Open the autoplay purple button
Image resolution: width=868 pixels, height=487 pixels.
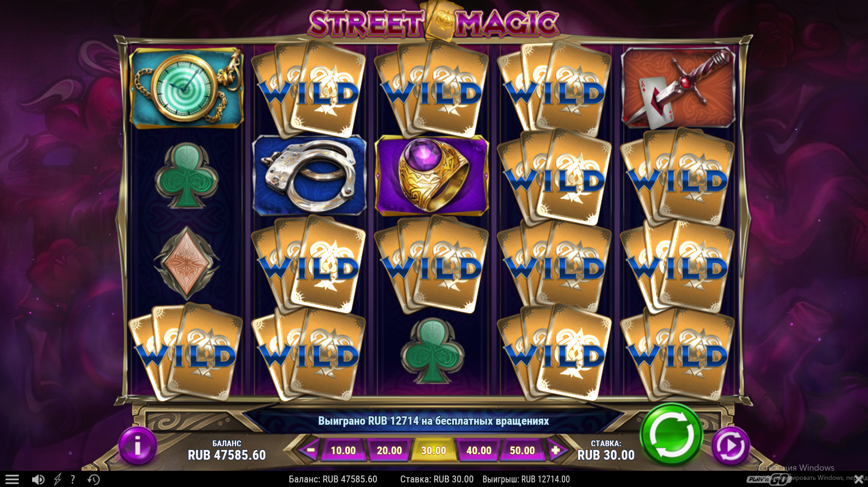(731, 446)
